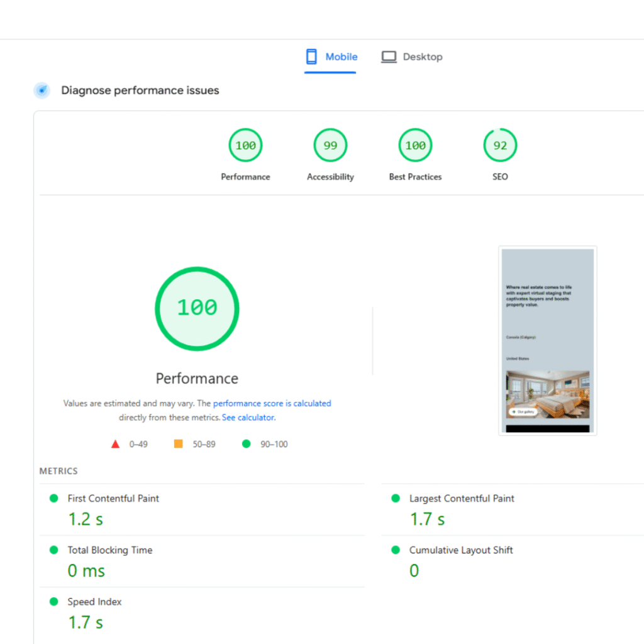Image resolution: width=644 pixels, height=644 pixels.
Task: Open the See calculator link
Action: (x=248, y=417)
